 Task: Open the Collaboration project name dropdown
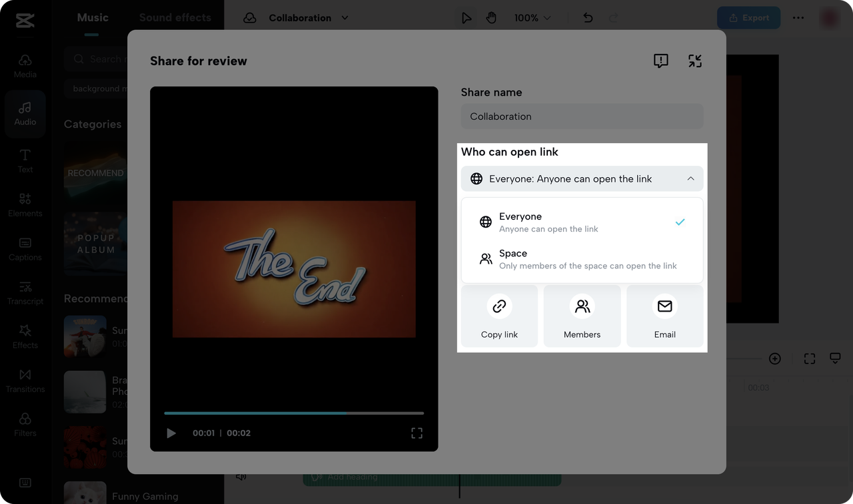point(309,18)
